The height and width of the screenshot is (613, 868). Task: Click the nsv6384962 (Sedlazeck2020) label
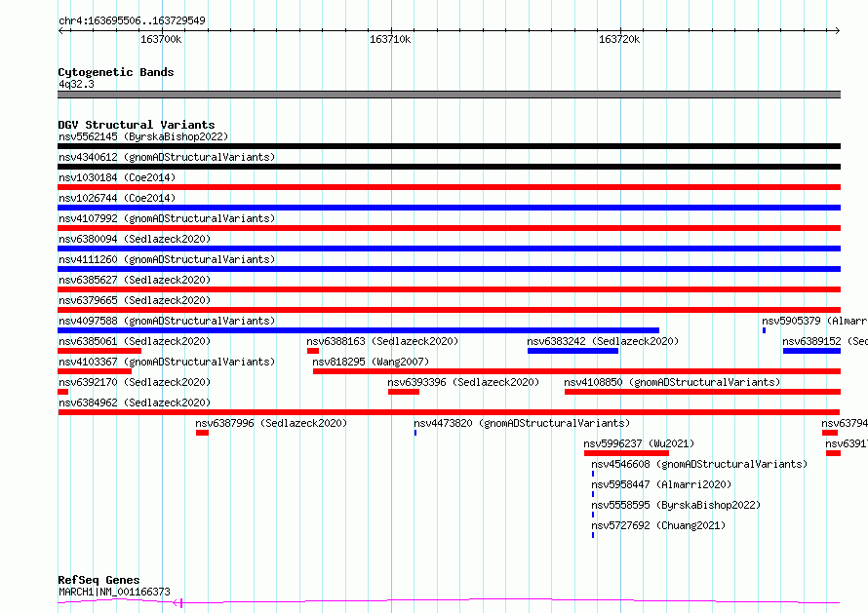coord(135,402)
